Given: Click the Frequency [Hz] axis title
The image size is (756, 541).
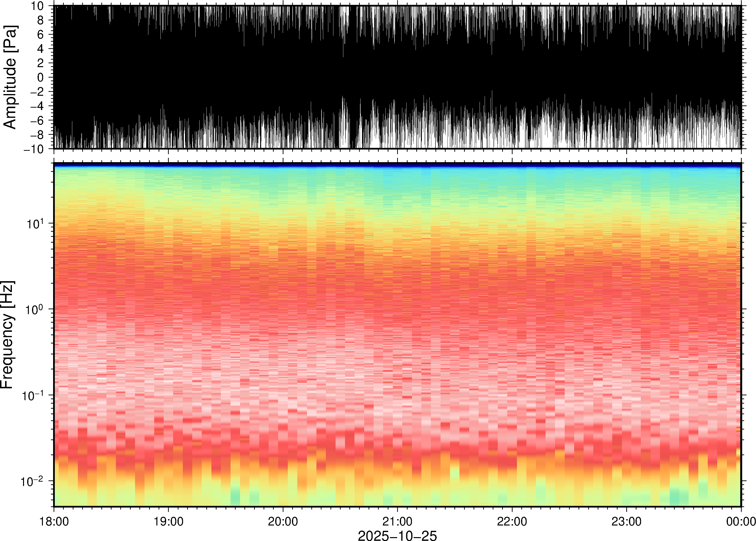Looking at the screenshot, I should 7,335.
